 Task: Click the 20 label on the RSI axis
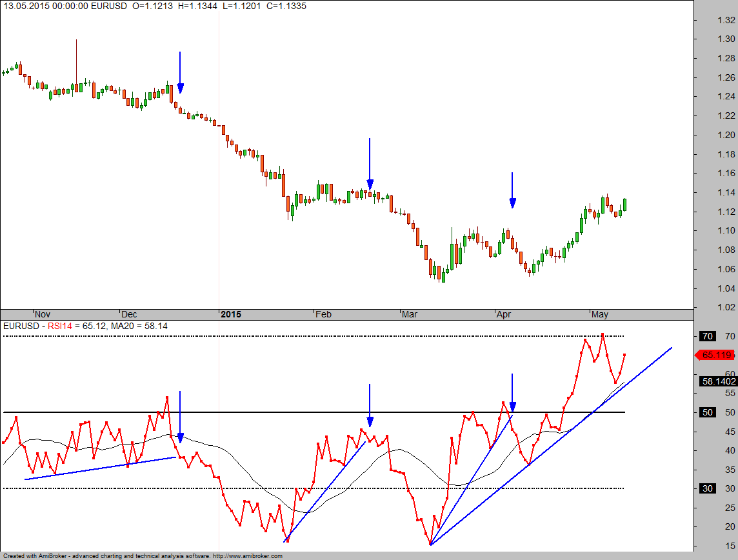(x=730, y=527)
